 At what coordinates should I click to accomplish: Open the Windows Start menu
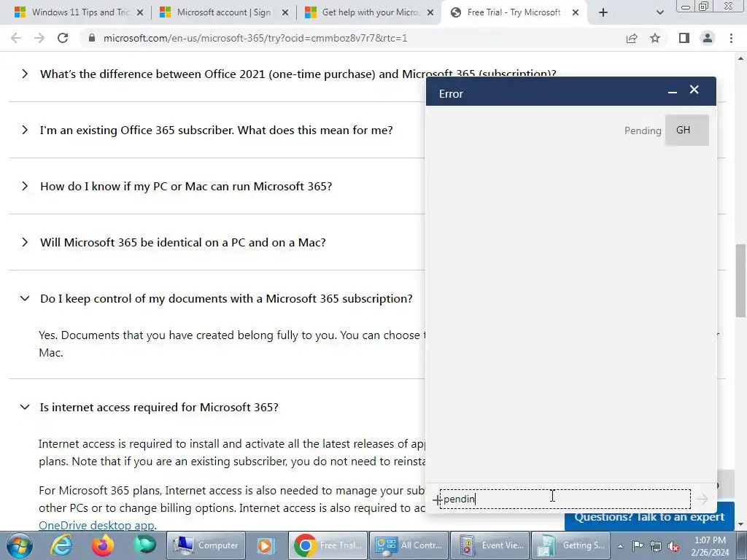click(19, 545)
